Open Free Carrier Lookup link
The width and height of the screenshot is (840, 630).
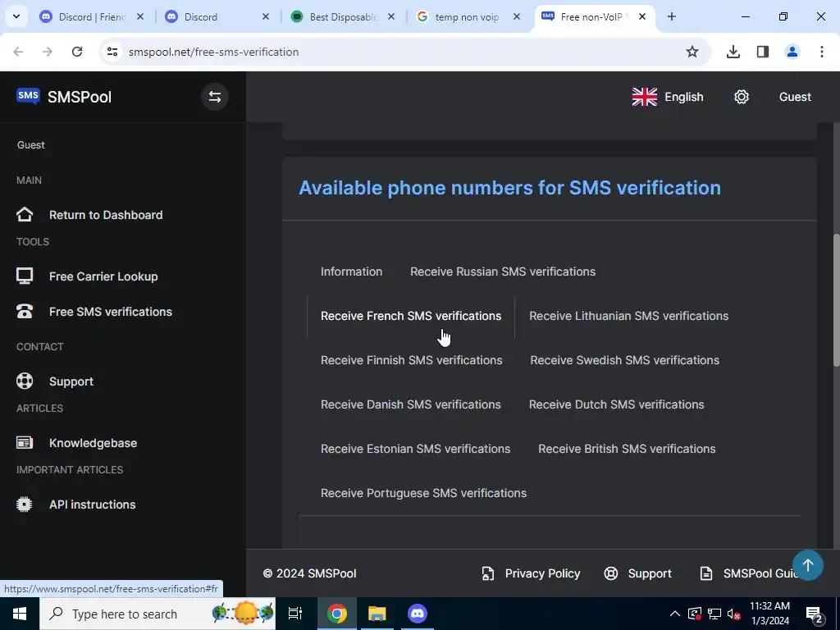[103, 276]
